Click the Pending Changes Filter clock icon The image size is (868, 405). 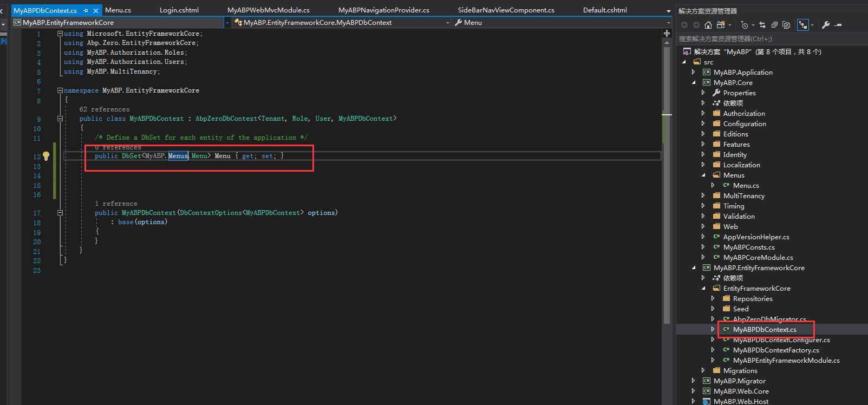tap(745, 25)
